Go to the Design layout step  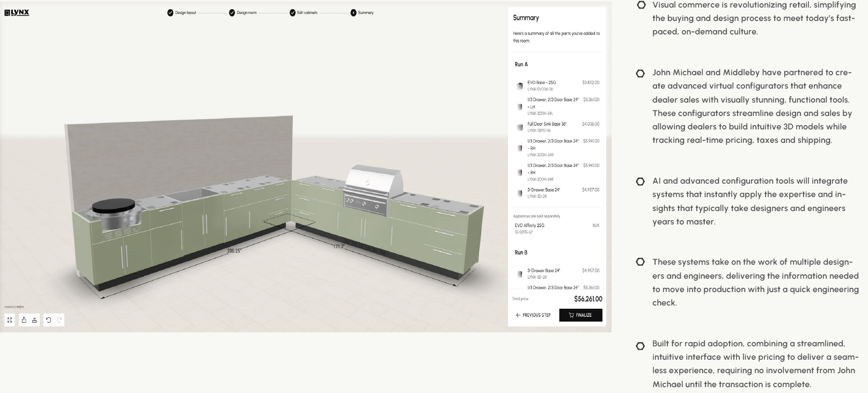(182, 12)
